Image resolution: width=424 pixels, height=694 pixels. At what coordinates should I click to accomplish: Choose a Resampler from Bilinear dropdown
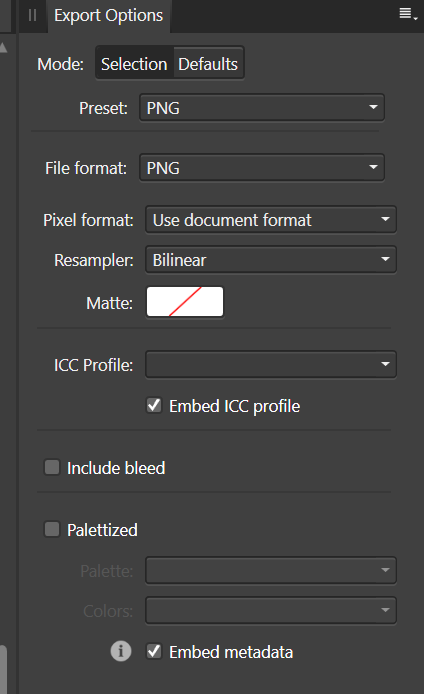[271, 260]
